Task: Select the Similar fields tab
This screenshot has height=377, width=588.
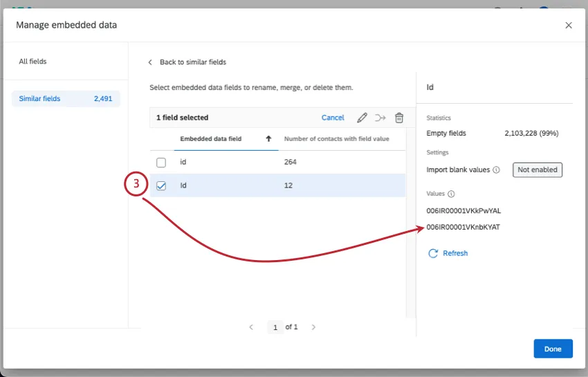Action: click(66, 99)
